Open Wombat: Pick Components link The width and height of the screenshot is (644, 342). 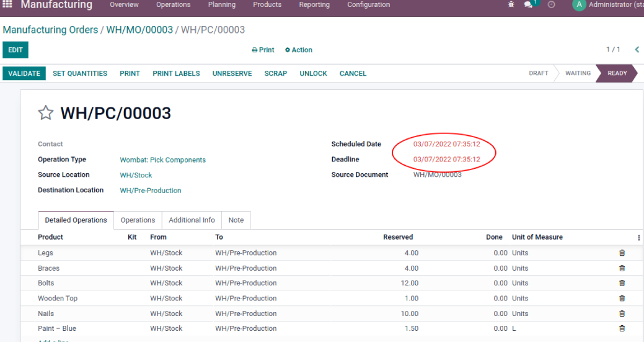pos(162,160)
